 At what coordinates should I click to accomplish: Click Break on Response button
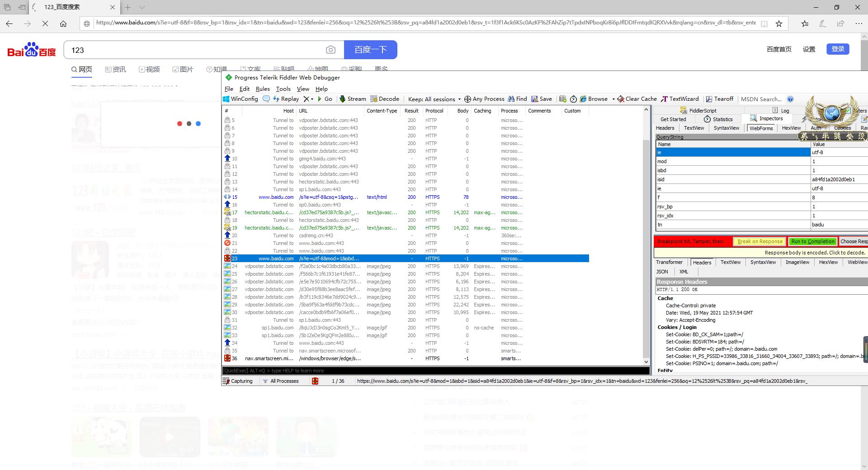click(x=759, y=241)
